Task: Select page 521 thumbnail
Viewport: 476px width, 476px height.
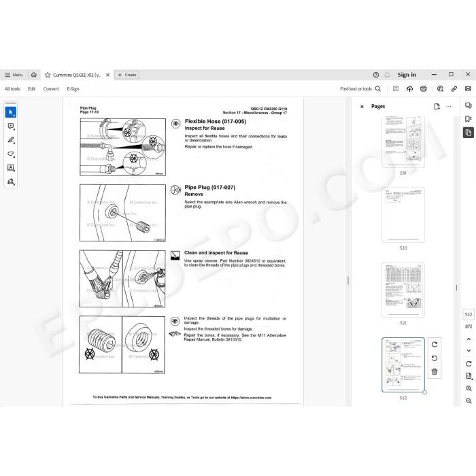Action: point(403,290)
